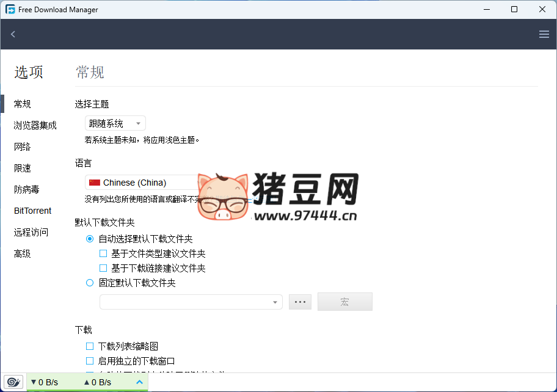Viewport: 557px width, 392px height.
Task: Select 固定默认下载文件夹 radio button
Action: click(x=90, y=283)
